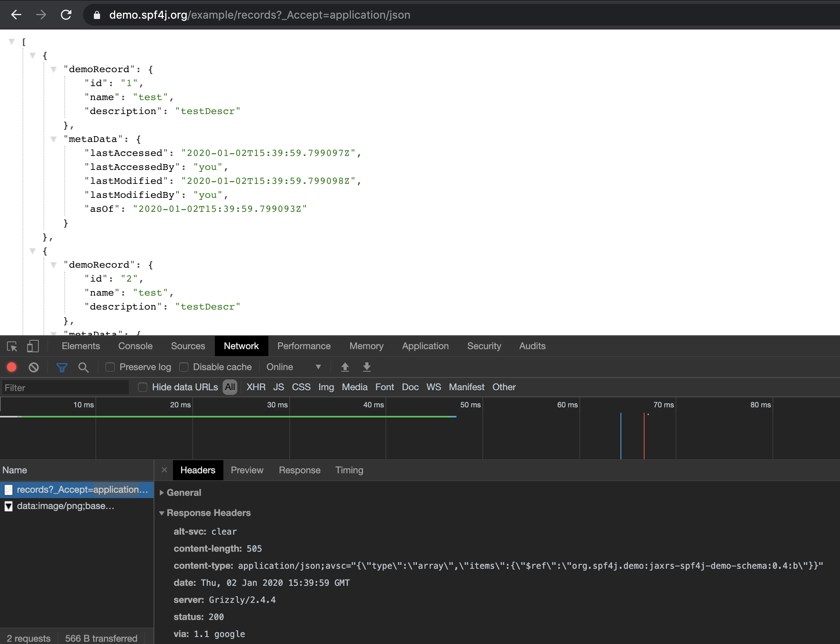Click the blue DOMContentLoaded timeline marker

620,436
